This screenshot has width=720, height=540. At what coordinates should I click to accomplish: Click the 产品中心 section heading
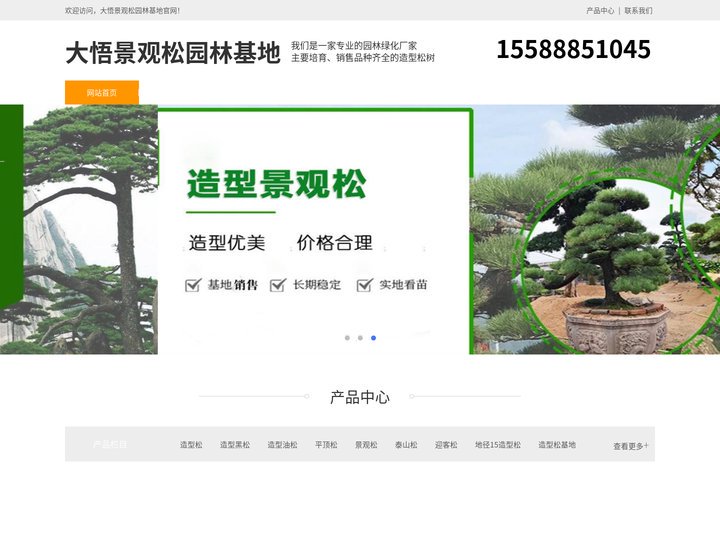click(360, 397)
